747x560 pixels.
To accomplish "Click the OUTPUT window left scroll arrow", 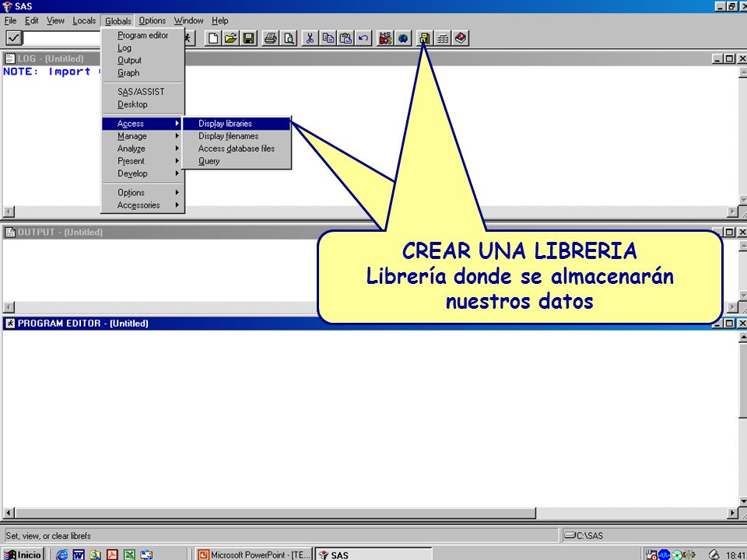I will click(9, 307).
